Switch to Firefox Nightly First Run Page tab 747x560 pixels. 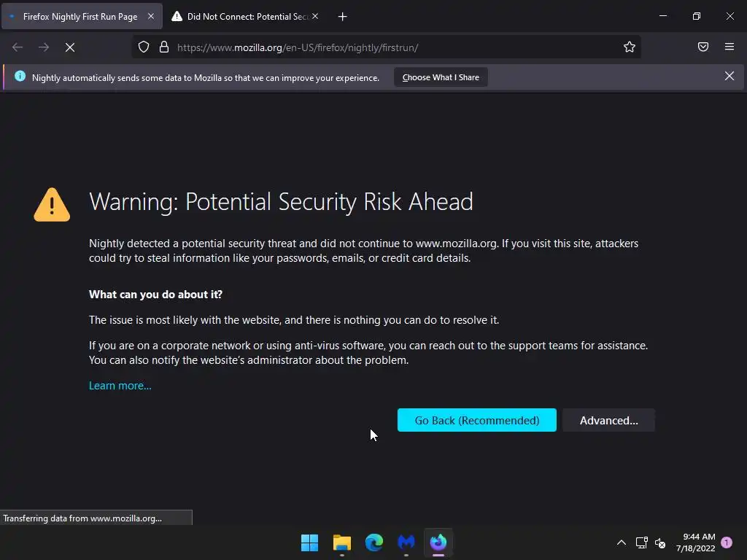click(82, 17)
